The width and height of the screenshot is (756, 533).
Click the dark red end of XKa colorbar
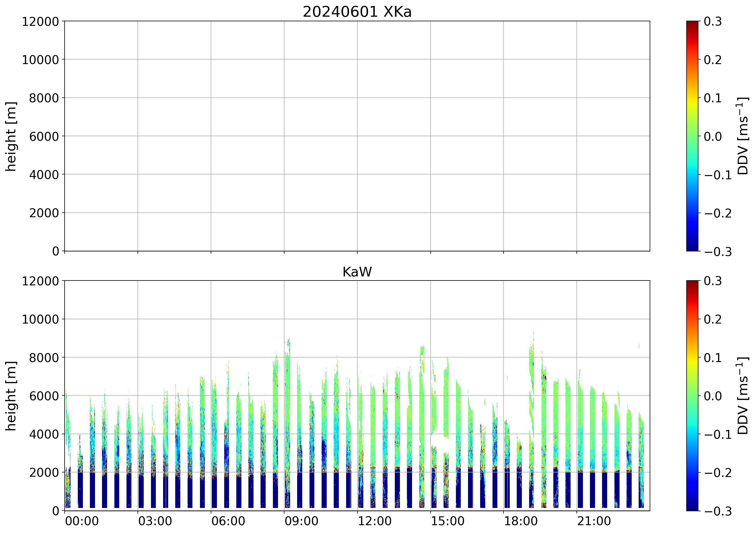(692, 24)
